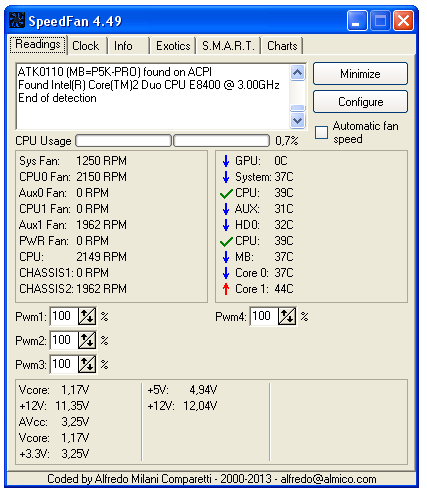Click the CHASSIS1 0 RPM reading
Image resolution: width=427 pixels, height=491 pixels.
[x=64, y=273]
